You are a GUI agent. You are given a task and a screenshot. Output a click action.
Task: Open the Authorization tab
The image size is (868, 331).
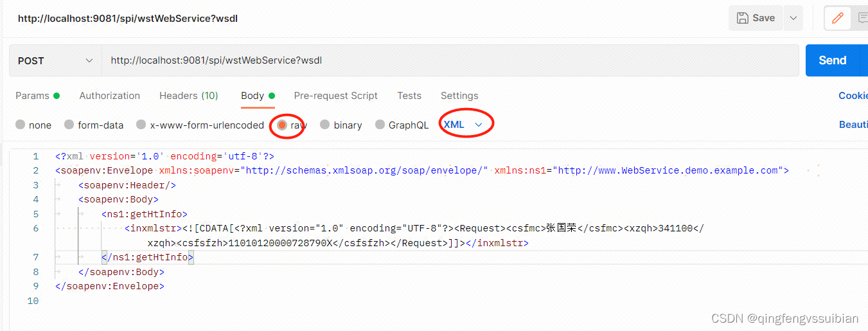pyautogui.click(x=109, y=96)
